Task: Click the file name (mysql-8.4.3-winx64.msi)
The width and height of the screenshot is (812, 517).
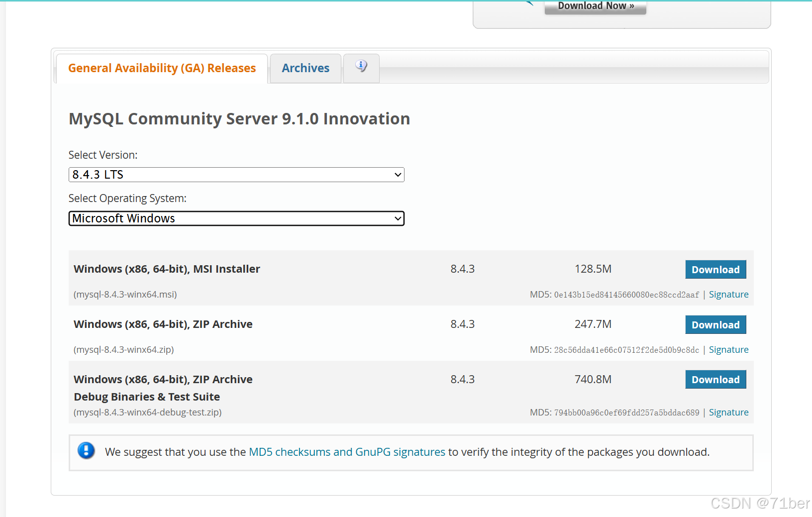Action: tap(125, 295)
